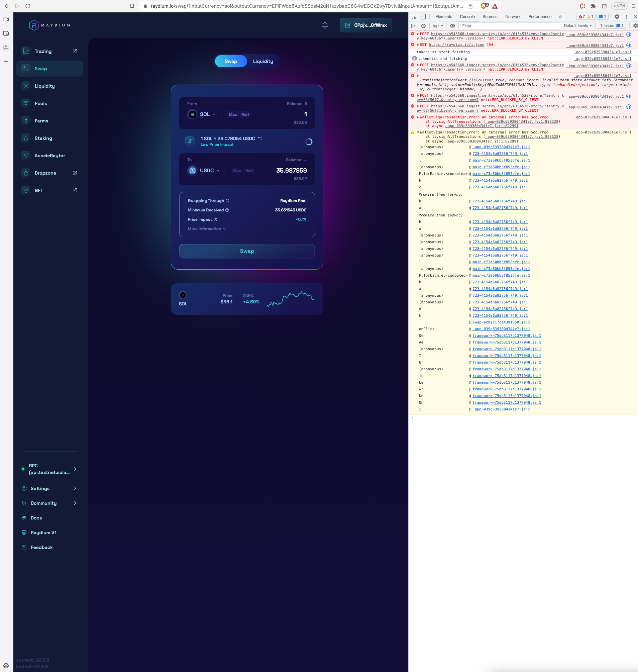Open the top context dropdown
Image resolution: width=638 pixels, height=672 pixels.
[438, 26]
